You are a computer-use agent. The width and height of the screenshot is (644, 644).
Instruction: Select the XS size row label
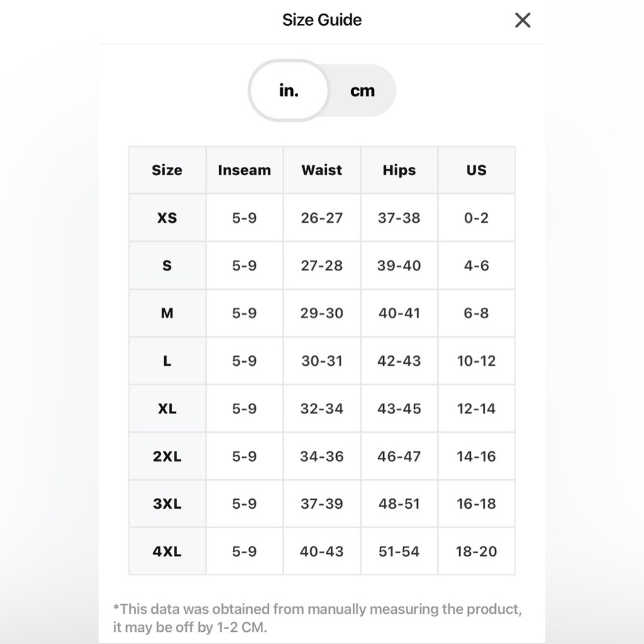167,218
